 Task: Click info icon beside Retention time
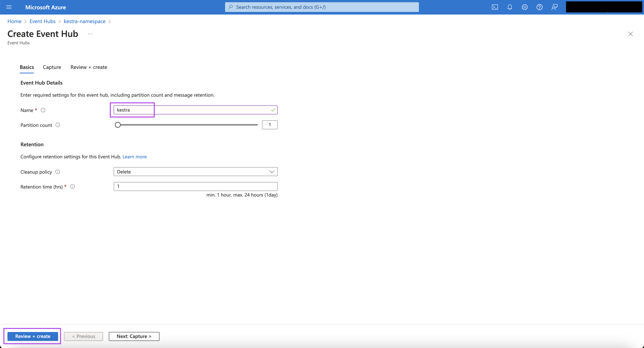tap(72, 186)
